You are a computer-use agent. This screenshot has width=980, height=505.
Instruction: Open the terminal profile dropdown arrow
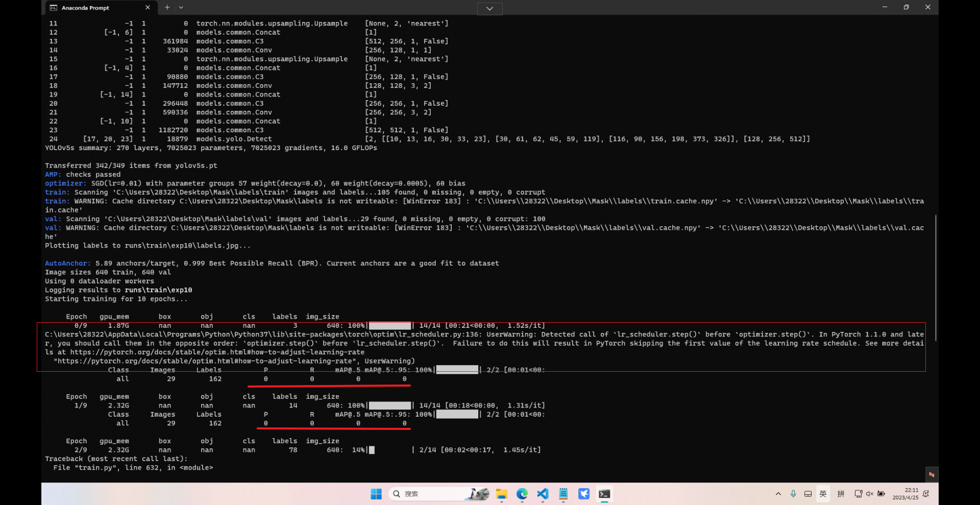tap(181, 8)
